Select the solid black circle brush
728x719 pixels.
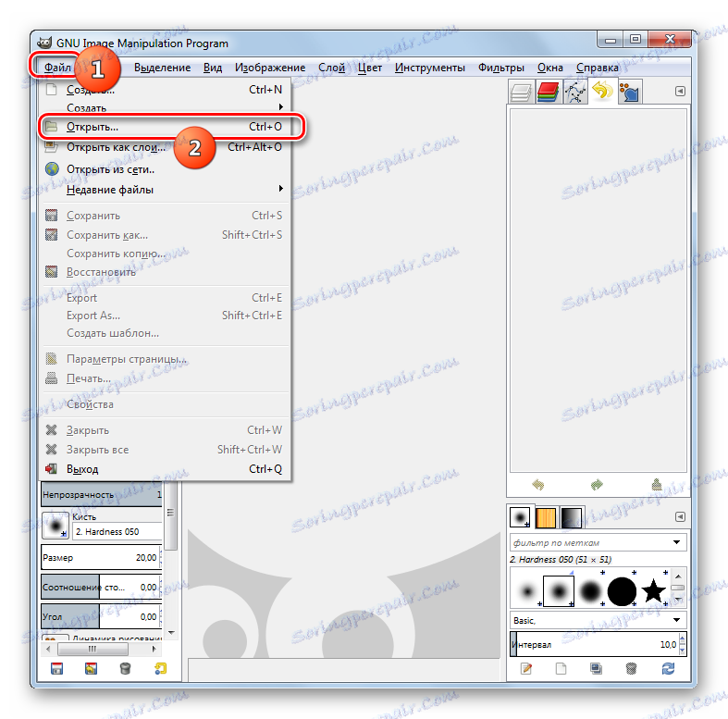pyautogui.click(x=622, y=591)
